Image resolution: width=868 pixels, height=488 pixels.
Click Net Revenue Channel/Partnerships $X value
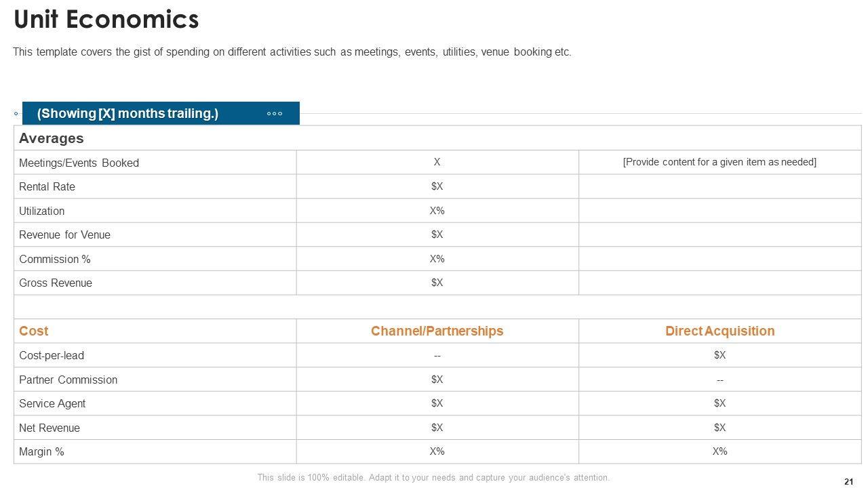point(437,428)
